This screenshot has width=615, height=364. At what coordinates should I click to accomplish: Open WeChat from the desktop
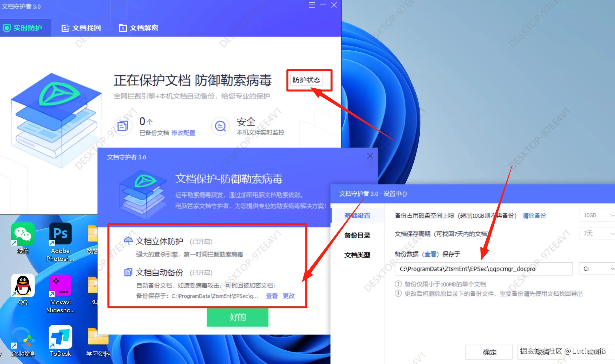click(23, 234)
